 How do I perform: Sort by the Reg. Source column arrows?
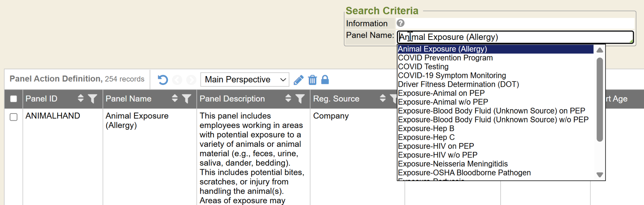click(382, 98)
